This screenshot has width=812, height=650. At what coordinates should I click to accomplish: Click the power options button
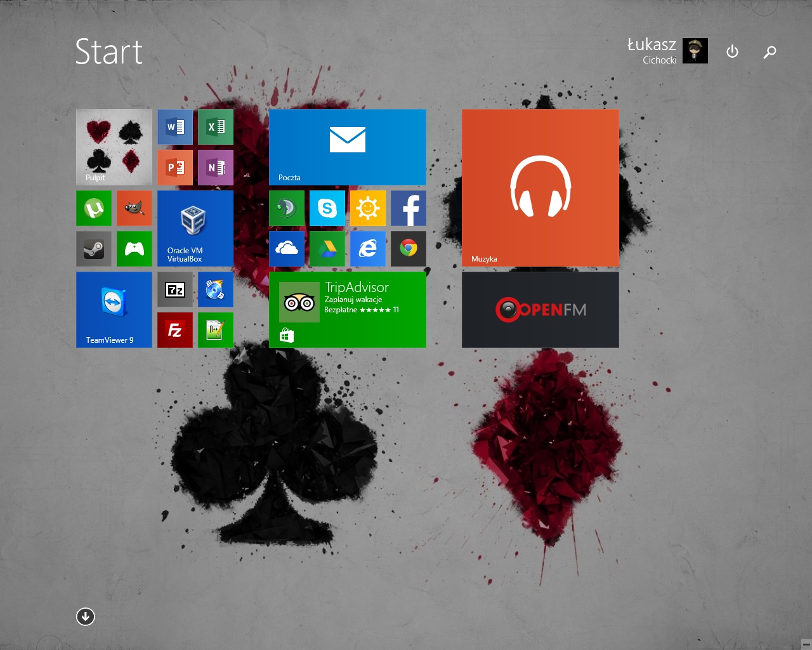point(732,51)
